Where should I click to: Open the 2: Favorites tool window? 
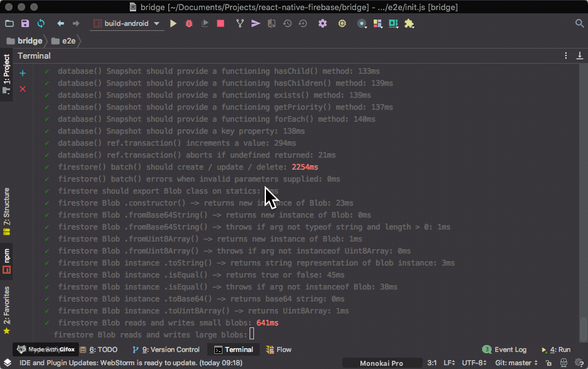[x=6, y=310]
